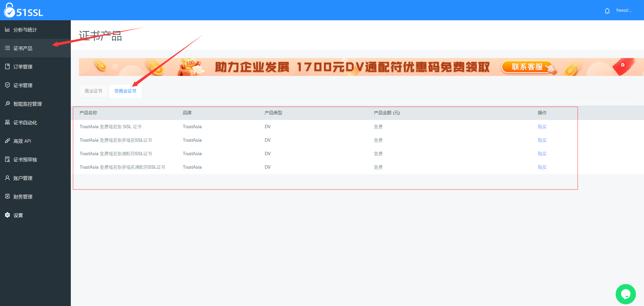Click the 产品名称 column header

tap(88, 113)
